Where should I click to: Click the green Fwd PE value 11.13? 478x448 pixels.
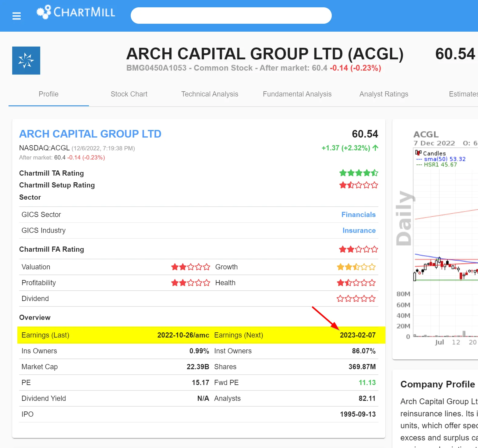click(367, 383)
